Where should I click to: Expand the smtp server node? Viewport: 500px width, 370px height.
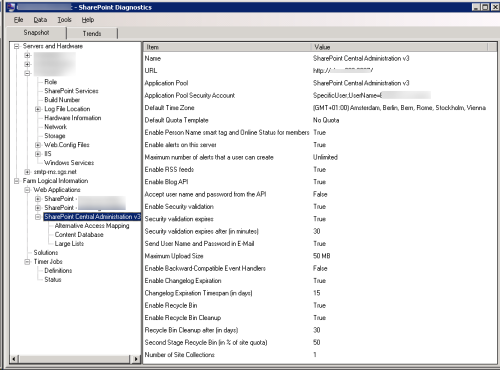27,172
